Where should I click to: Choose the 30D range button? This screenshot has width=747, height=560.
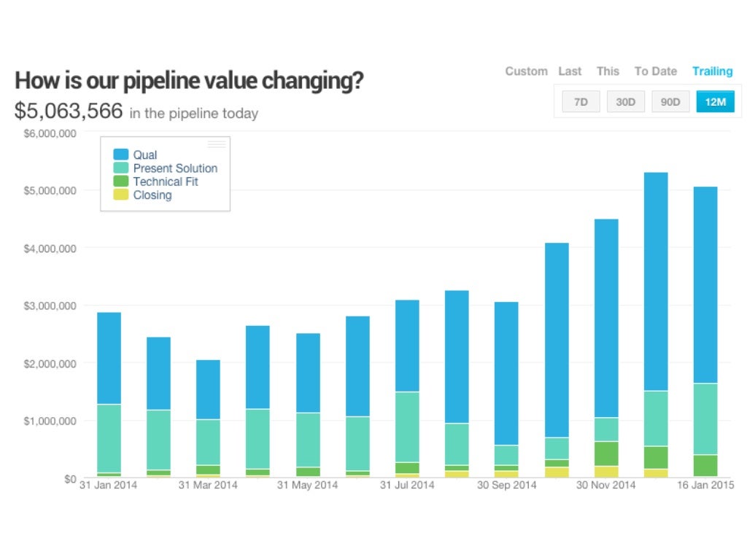(x=625, y=102)
